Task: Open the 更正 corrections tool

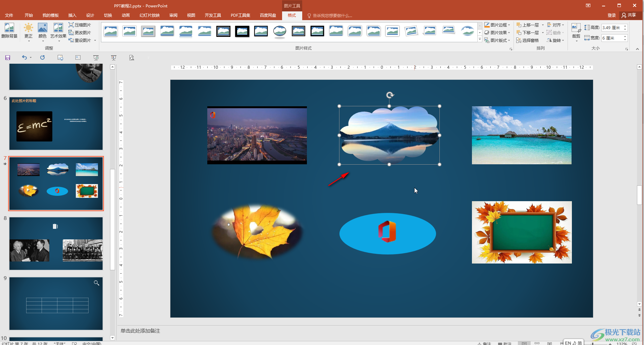Action: click(x=29, y=32)
